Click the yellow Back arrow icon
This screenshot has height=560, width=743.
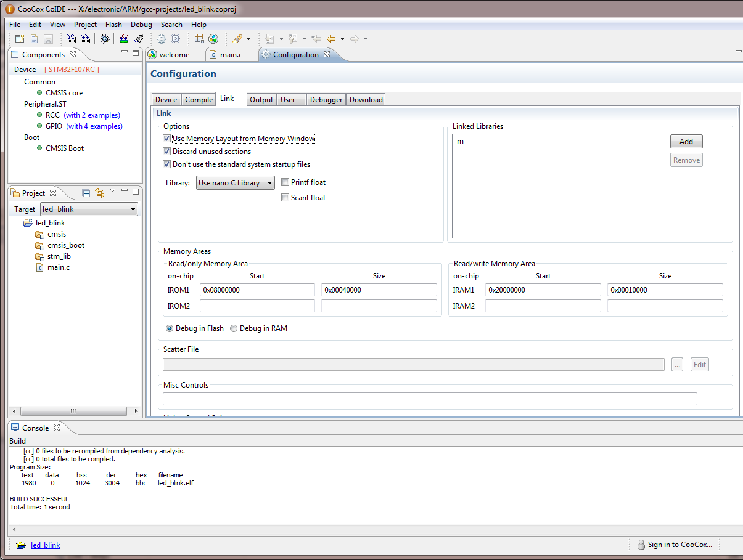coord(331,39)
